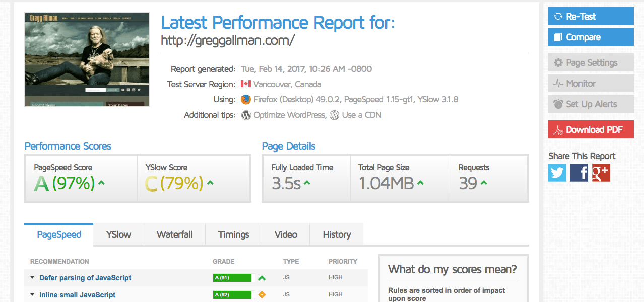Open the YSlow tab
644x302 pixels.
[x=118, y=235]
